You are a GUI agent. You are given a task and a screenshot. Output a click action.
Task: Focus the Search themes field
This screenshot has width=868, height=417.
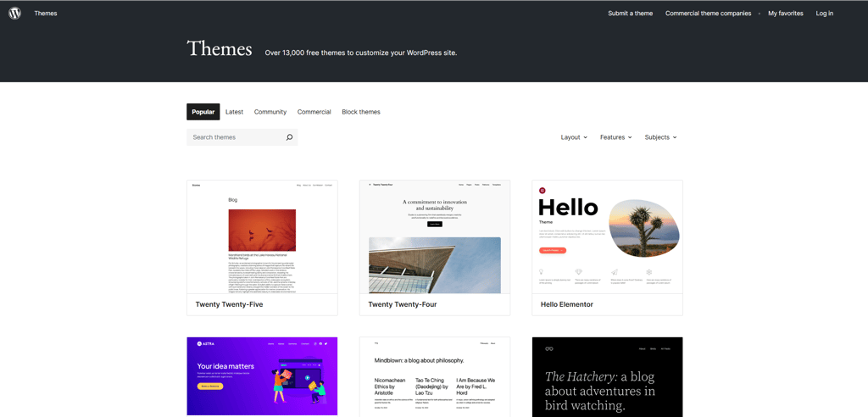click(x=242, y=137)
